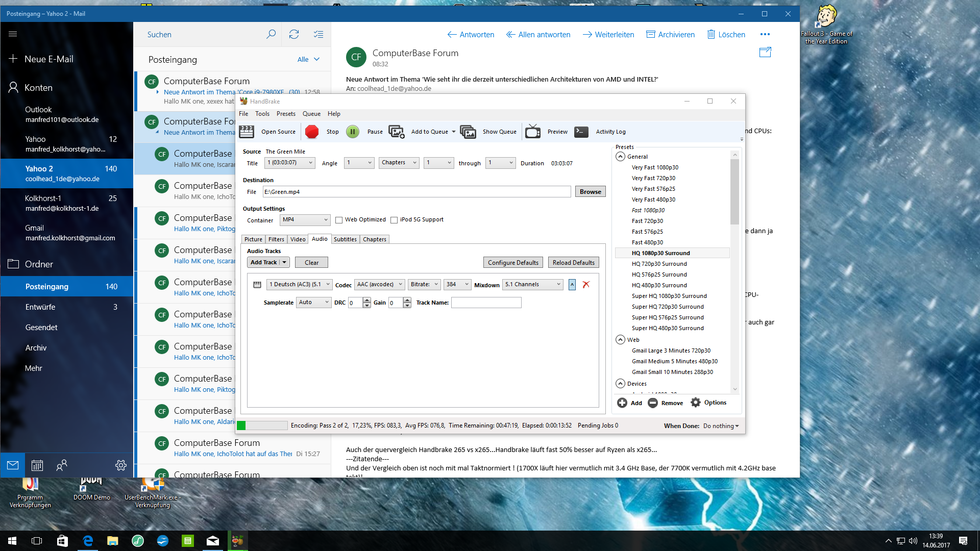This screenshot has width=980, height=551.
Task: Enable the iPod 5G Support checkbox
Action: tap(394, 220)
